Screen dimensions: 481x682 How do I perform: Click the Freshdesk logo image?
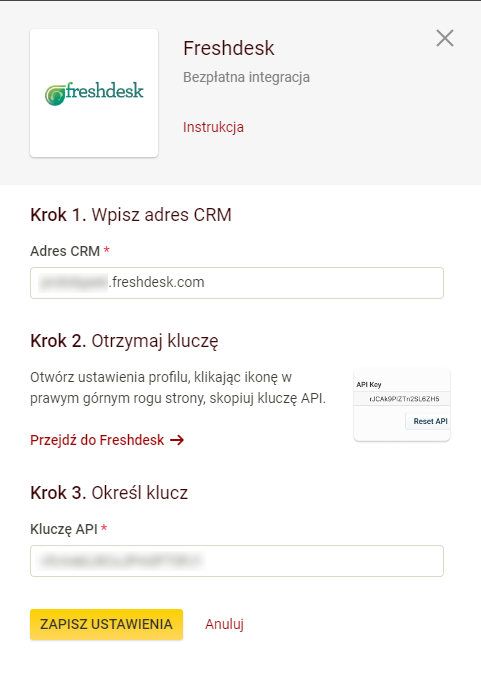click(94, 93)
